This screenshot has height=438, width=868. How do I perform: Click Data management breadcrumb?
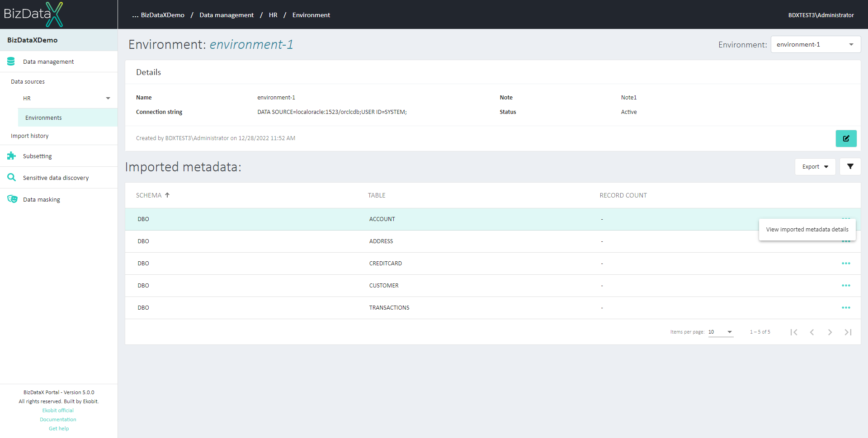[226, 15]
